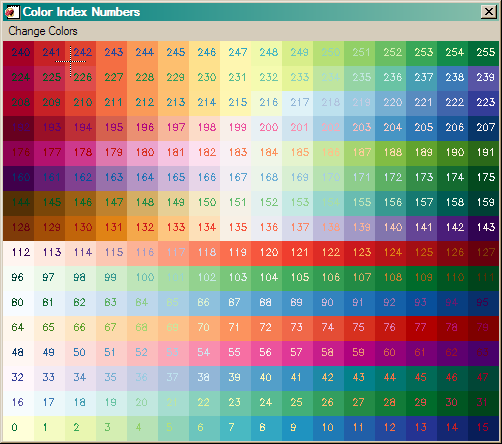This screenshot has width=502, height=444.
Task: Choose color index 207
Action: (484, 128)
